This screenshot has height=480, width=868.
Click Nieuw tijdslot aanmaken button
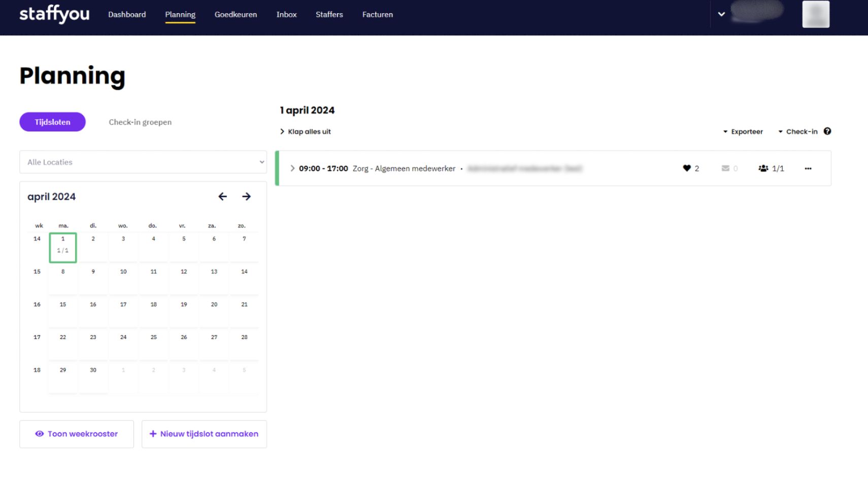[204, 434]
